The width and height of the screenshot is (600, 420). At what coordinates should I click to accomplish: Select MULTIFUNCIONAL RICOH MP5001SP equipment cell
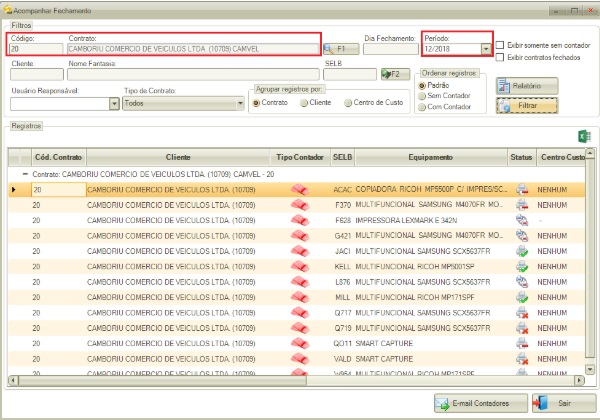coord(431,267)
